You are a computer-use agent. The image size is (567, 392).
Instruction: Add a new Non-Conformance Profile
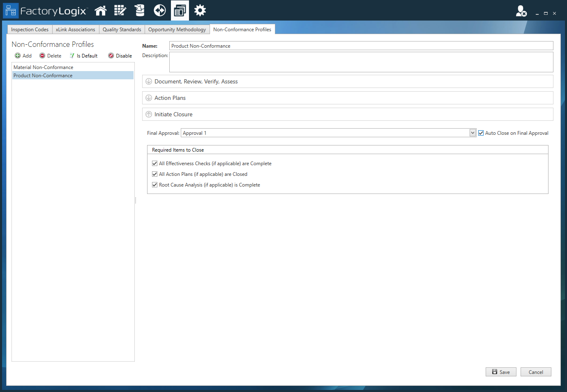pos(23,55)
